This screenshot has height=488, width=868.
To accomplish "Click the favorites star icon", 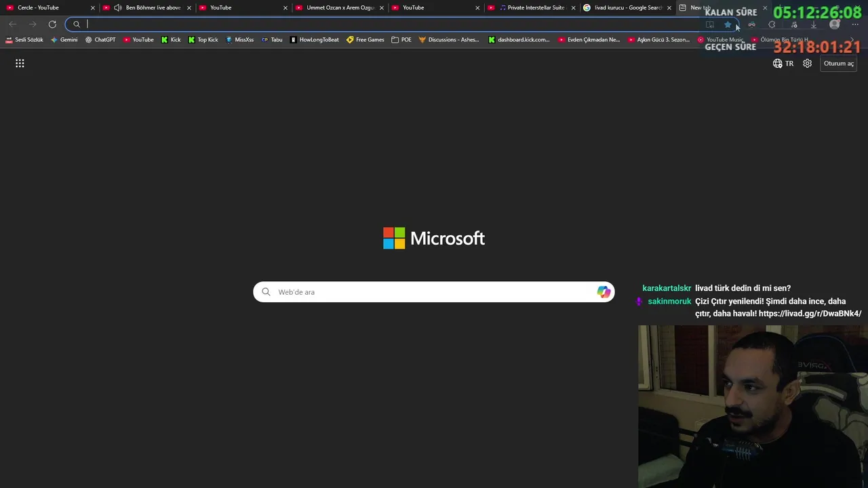I will [x=728, y=24].
